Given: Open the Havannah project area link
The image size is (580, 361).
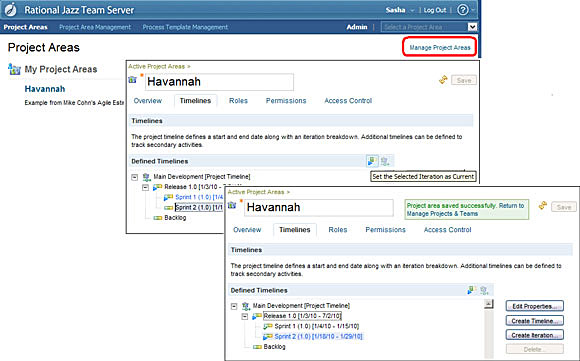Looking at the screenshot, I should click(45, 89).
